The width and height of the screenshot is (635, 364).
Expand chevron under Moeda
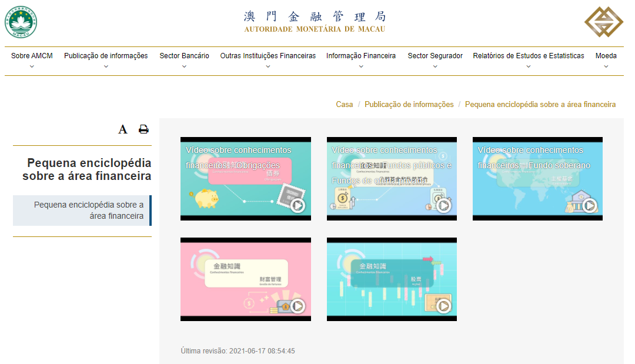point(606,66)
